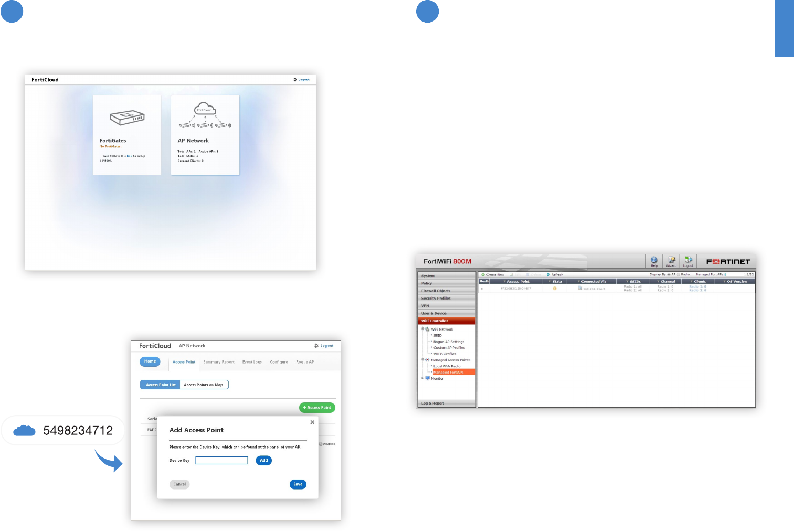Click Logout in FortiCloud AP Network window

coord(327,346)
